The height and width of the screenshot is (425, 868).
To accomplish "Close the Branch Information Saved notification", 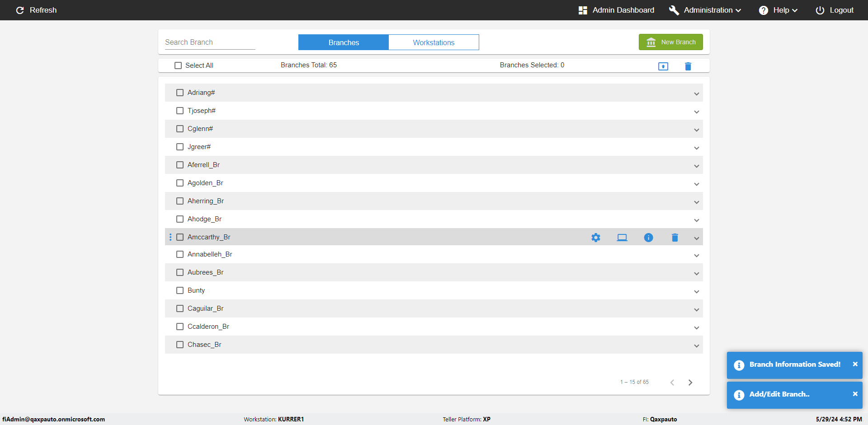I will pyautogui.click(x=855, y=364).
